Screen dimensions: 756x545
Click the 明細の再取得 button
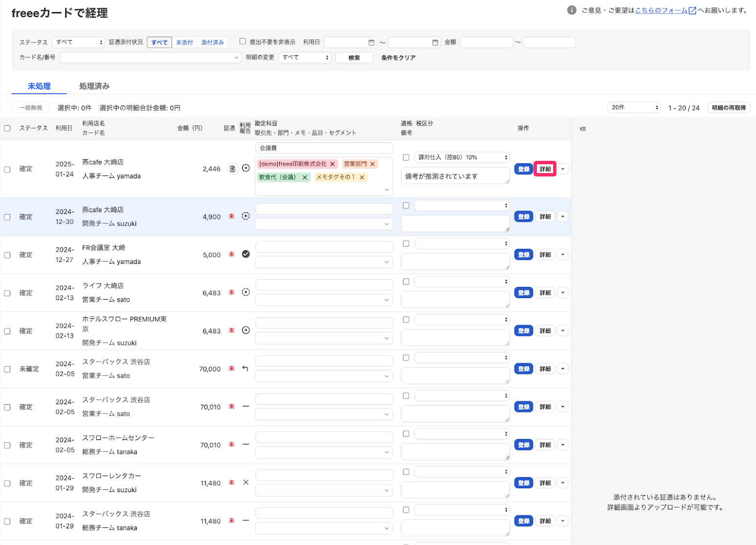click(729, 108)
